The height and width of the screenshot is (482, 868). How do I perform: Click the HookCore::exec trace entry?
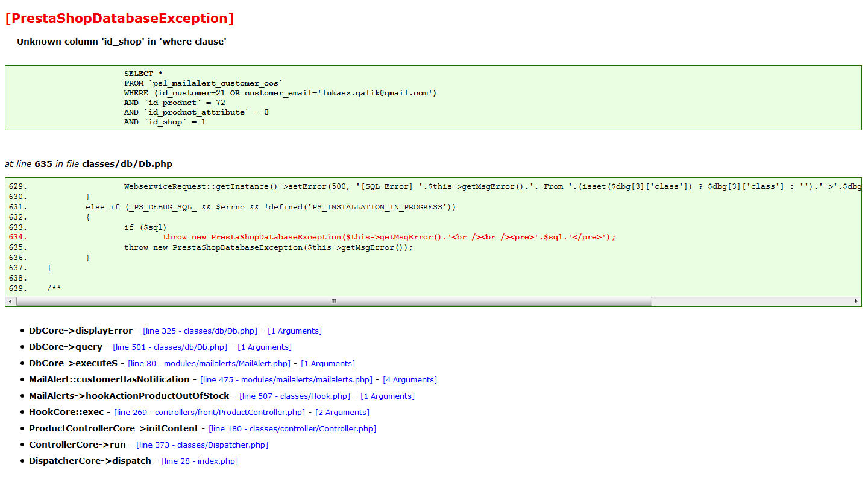coord(66,412)
